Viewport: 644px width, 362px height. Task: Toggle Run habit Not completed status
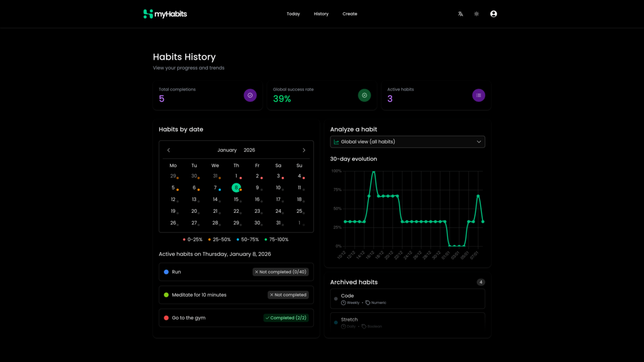pyautogui.click(x=281, y=272)
